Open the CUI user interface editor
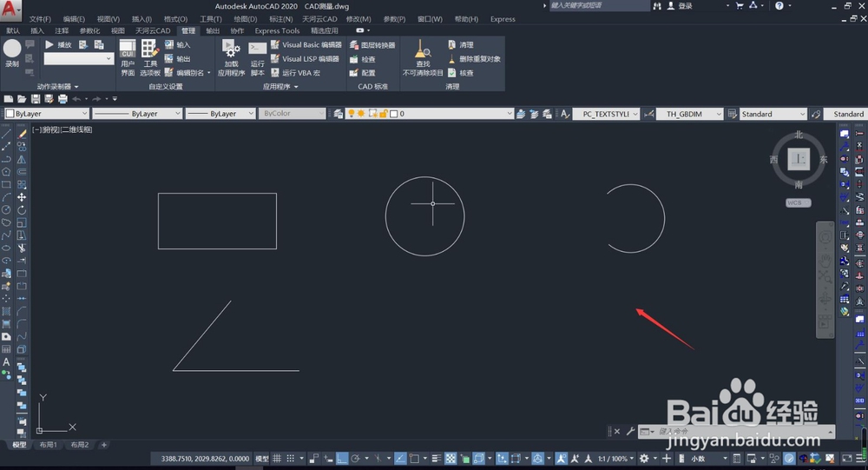 point(128,57)
